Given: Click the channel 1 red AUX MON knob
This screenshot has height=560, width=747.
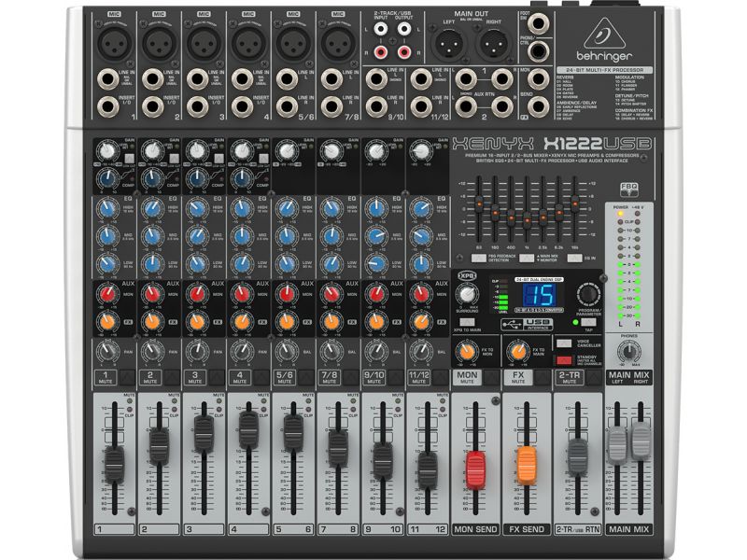Looking at the screenshot, I should 107,294.
